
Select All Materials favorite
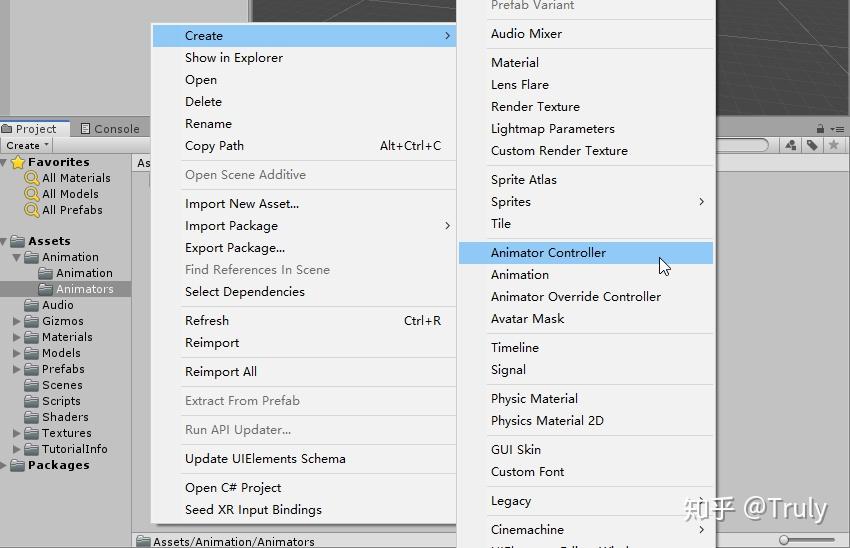click(76, 178)
